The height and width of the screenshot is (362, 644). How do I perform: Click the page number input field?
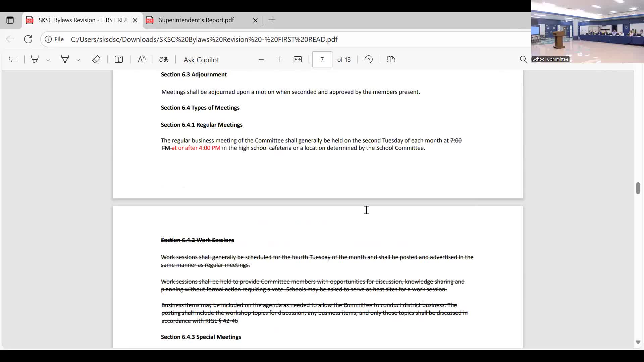pyautogui.click(x=322, y=59)
